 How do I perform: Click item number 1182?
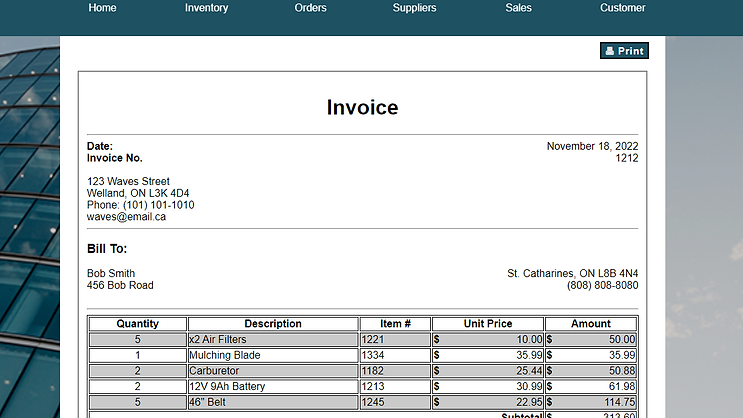pos(395,371)
